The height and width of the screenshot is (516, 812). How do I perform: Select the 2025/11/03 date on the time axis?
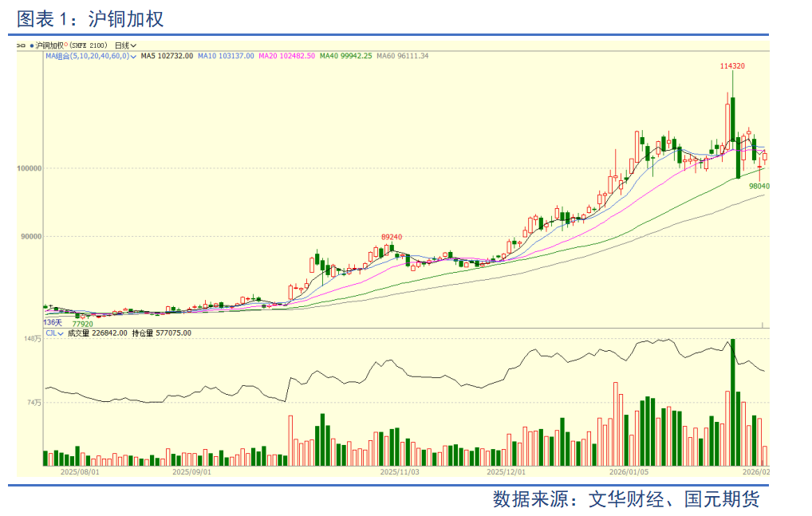pyautogui.click(x=399, y=471)
